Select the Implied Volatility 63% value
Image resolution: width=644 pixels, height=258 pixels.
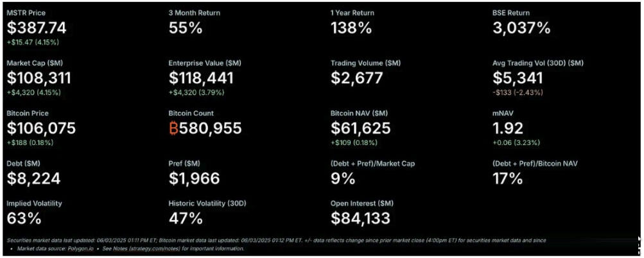click(23, 218)
